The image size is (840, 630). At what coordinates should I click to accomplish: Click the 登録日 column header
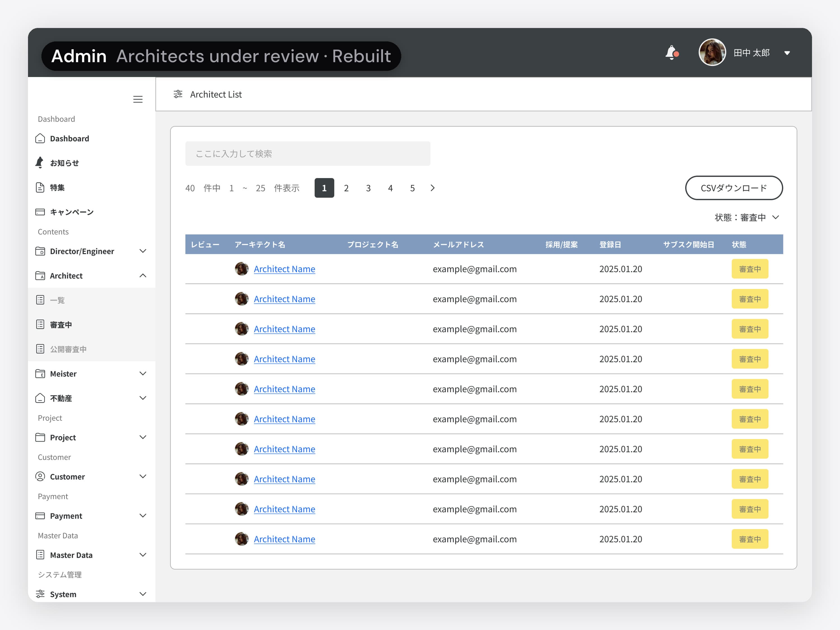(610, 244)
